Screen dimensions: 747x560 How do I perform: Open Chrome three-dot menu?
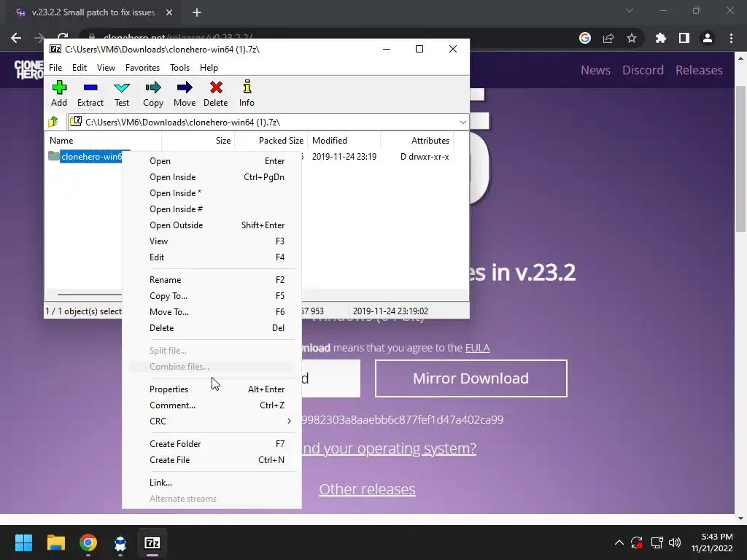(731, 38)
